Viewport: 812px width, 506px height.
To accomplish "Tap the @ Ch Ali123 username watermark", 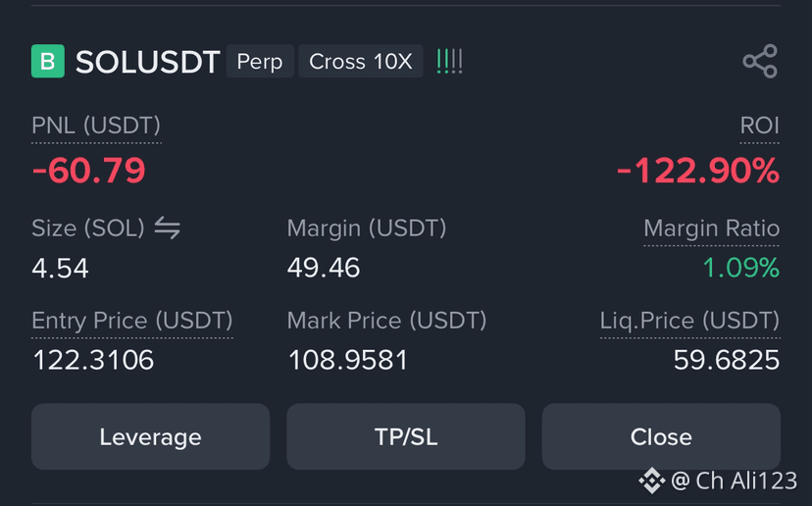I will click(734, 481).
